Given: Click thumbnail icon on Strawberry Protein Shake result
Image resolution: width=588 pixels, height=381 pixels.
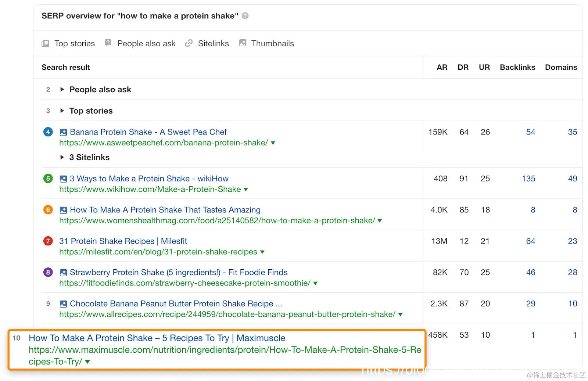Looking at the screenshot, I should click(64, 273).
